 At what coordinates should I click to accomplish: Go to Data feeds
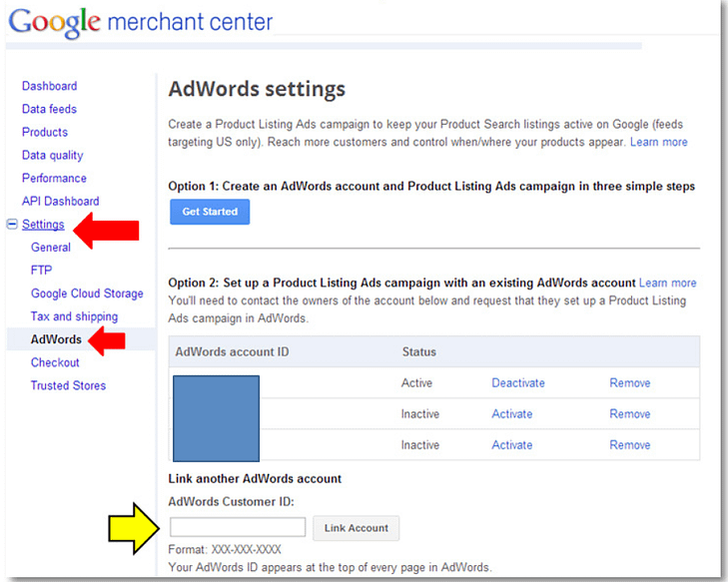coord(49,109)
